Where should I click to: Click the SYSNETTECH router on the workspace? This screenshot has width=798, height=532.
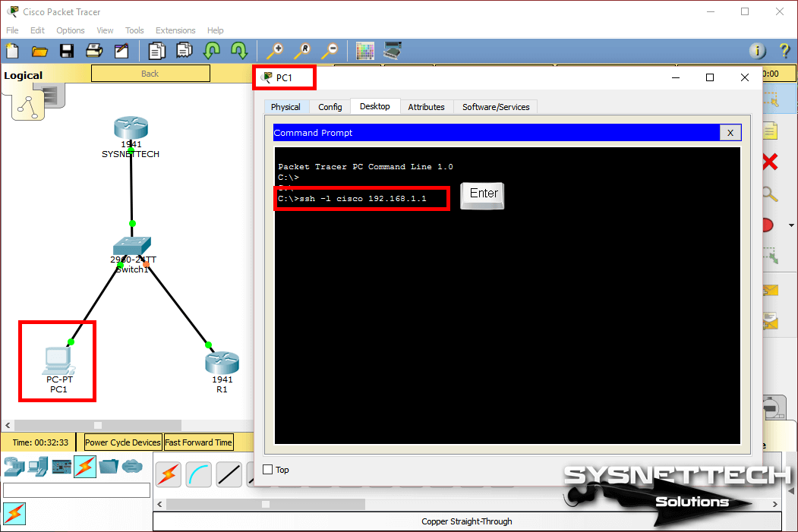pyautogui.click(x=131, y=131)
